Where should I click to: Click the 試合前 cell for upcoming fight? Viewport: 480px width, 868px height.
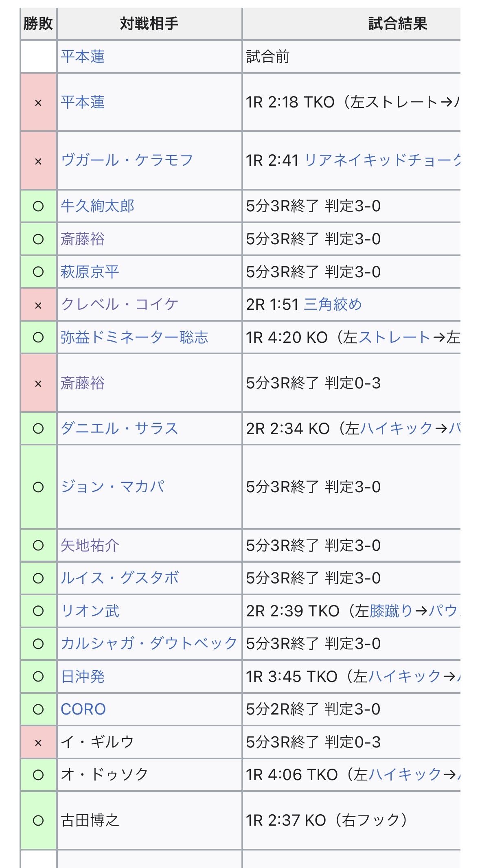352,57
